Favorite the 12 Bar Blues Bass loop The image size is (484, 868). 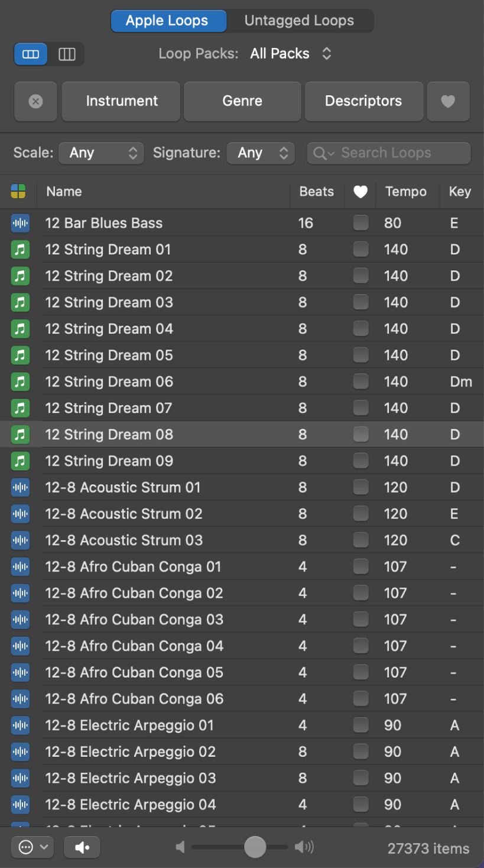pos(360,223)
